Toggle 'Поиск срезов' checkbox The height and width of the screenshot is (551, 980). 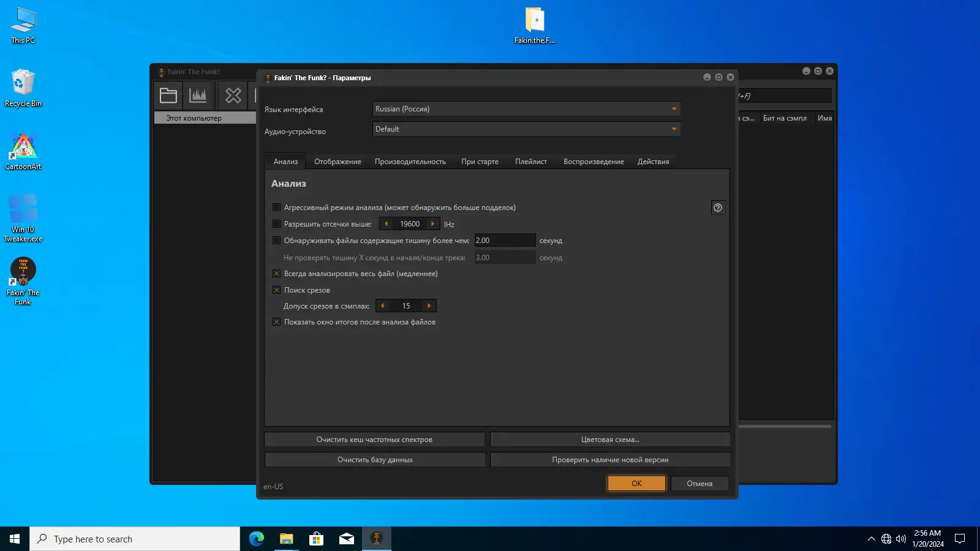(276, 290)
